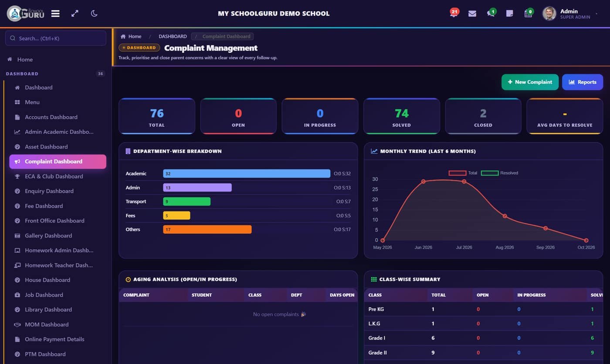Open Library Dashboard in sidebar
Screen dimensions: 610x364
(x=58, y=310)
